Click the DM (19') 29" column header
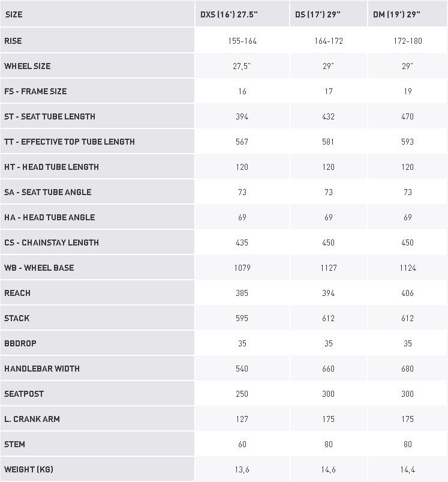Viewport: 448px width, 482px height. coord(396,14)
